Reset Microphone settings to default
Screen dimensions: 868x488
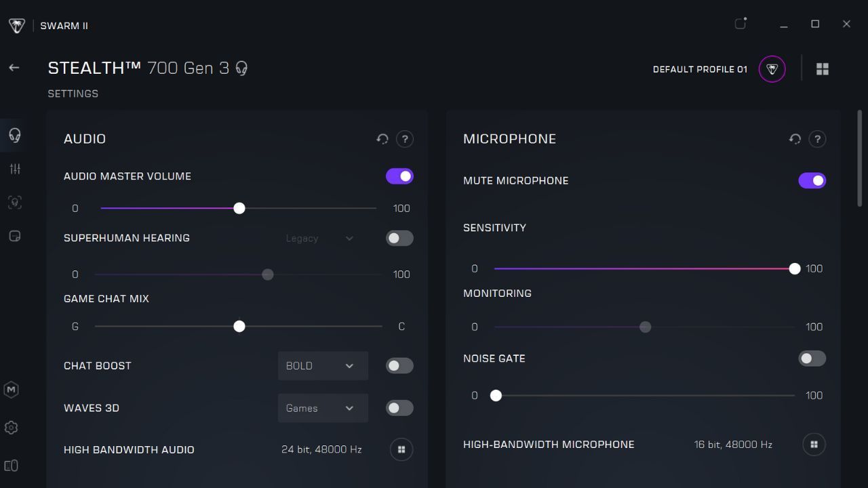[795, 139]
